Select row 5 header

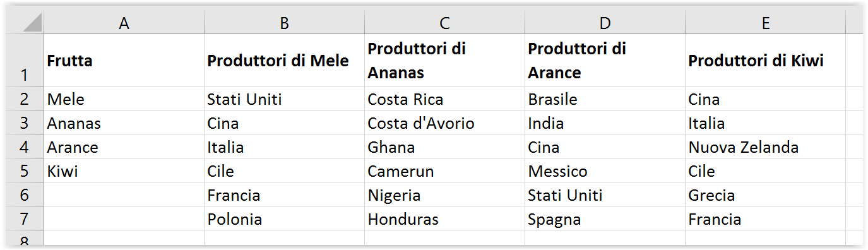pos(24,171)
